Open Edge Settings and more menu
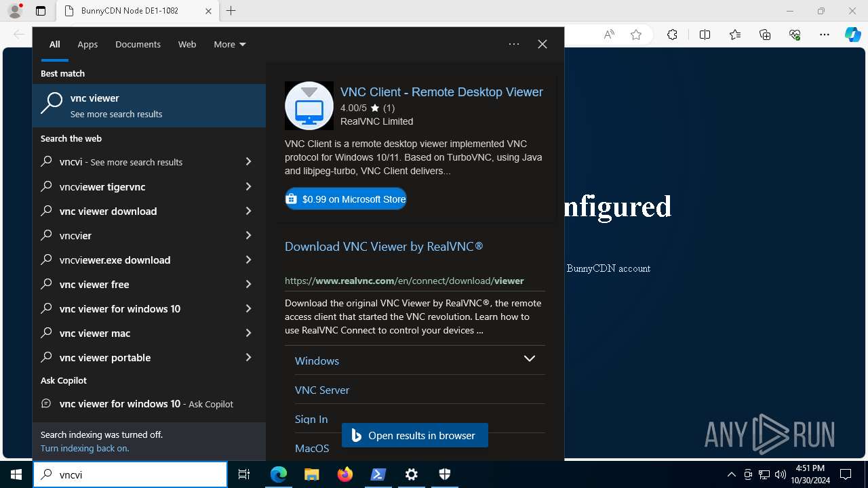 click(825, 35)
